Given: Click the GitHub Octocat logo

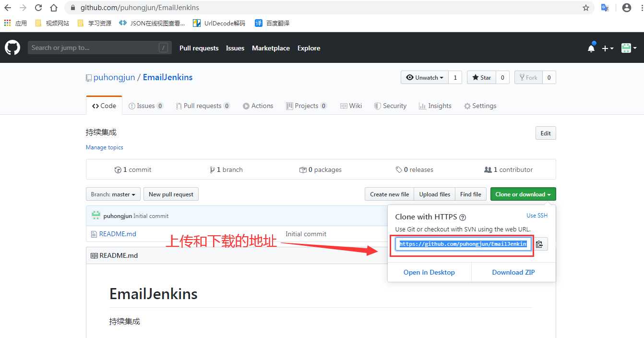Looking at the screenshot, I should point(12,48).
